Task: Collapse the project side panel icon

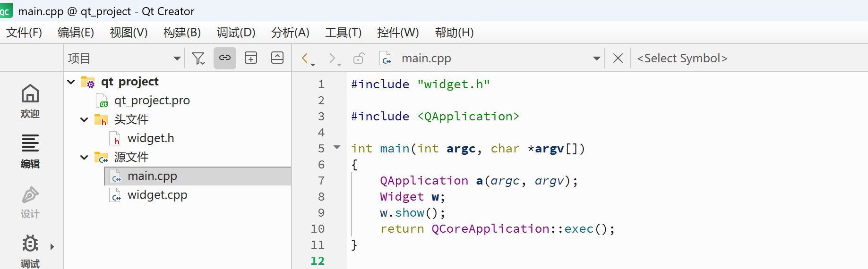Action: [x=277, y=58]
